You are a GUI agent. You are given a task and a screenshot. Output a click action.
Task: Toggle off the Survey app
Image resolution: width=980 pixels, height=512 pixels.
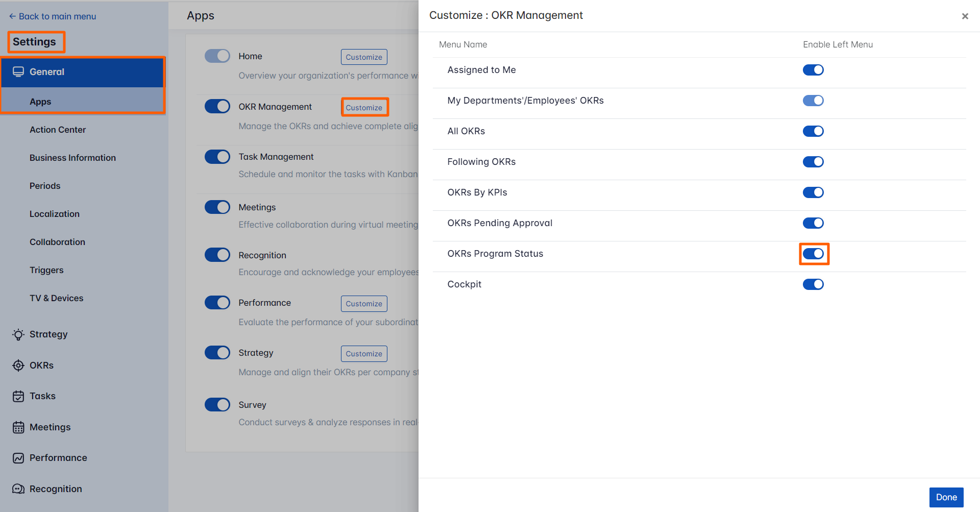217,404
